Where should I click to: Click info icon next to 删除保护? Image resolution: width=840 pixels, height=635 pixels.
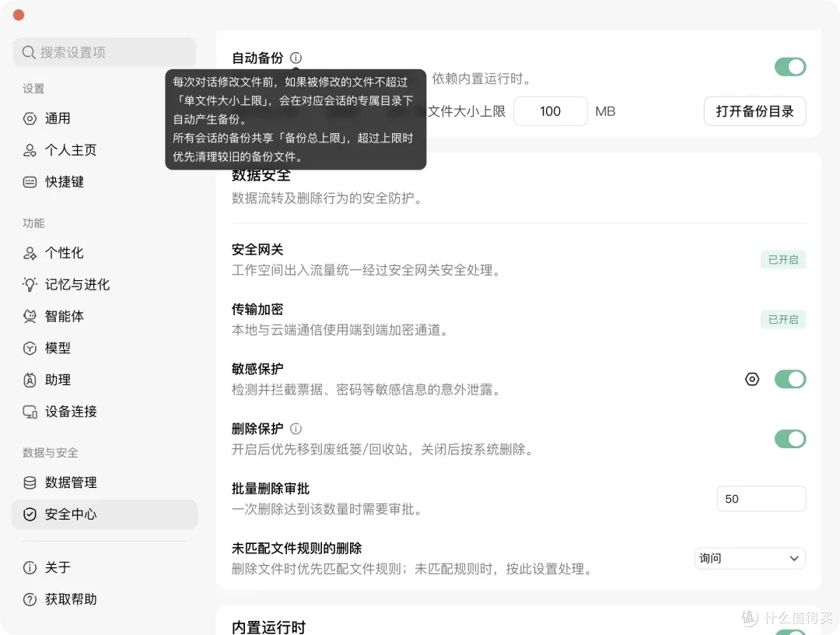click(x=296, y=429)
